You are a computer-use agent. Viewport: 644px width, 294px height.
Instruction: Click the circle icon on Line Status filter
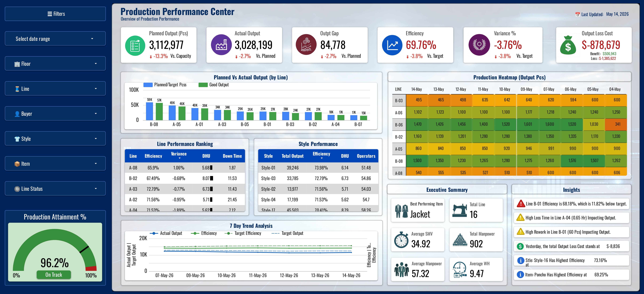17,189
